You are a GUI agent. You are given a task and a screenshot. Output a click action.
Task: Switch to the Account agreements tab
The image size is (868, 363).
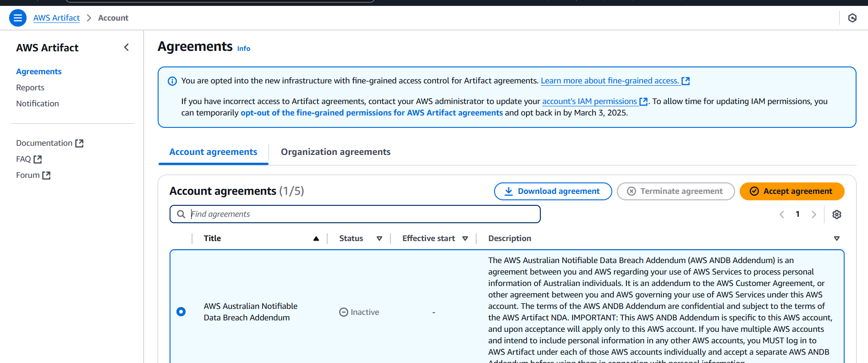point(213,152)
